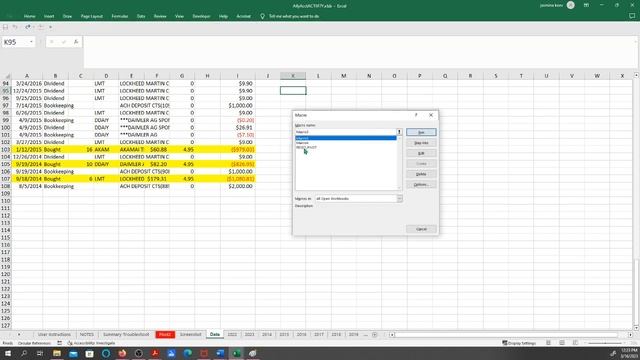The image size is (640, 360).
Task: Click the Insert Function fx icon
Action: pos(76,42)
